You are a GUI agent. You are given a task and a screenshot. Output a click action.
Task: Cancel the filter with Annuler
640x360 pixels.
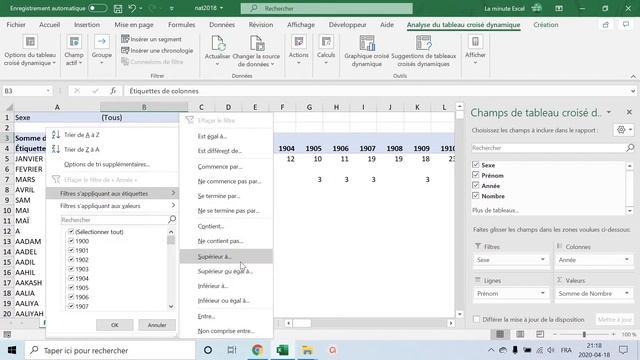pyautogui.click(x=157, y=325)
